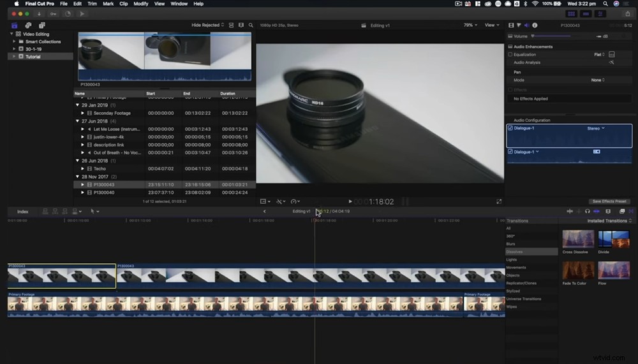638x364 pixels.
Task: Click the Audio Analysis magic wand icon
Action: click(x=611, y=62)
